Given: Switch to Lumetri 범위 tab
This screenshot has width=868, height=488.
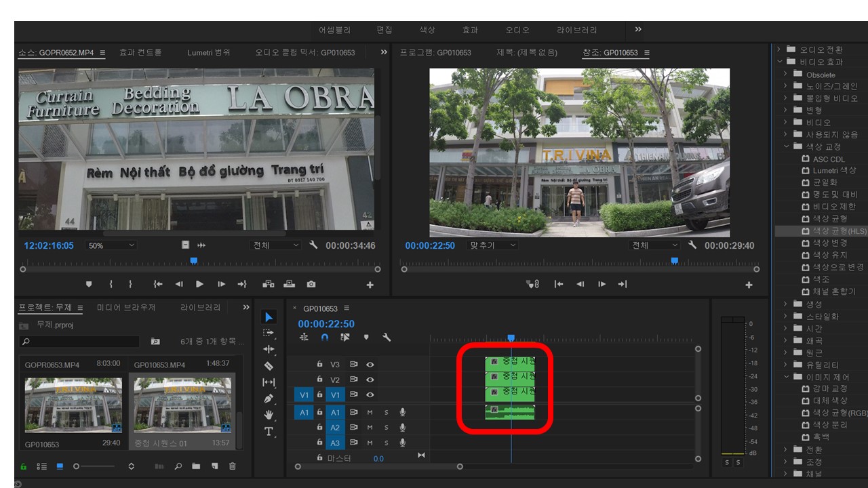Looking at the screenshot, I should tap(209, 52).
